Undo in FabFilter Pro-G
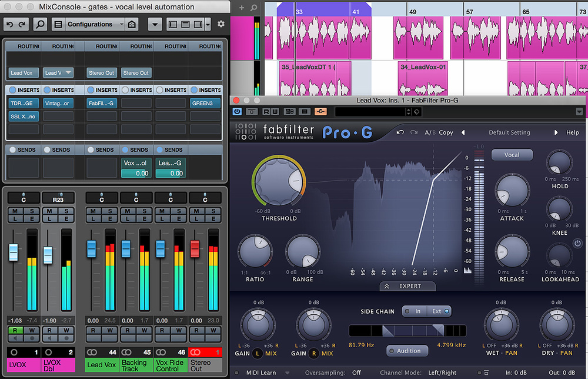Viewport: 588px width, 379px height. coord(400,132)
